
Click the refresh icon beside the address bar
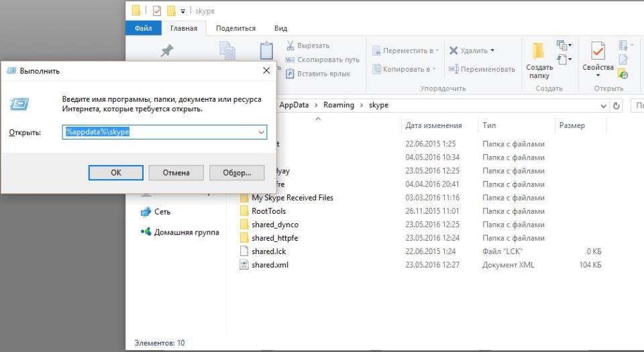(617, 106)
